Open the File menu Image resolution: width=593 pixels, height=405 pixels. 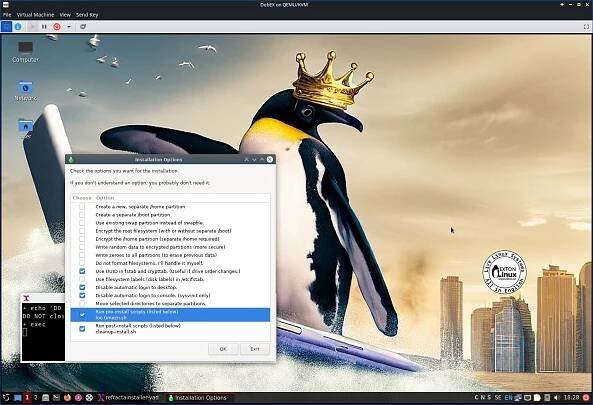coord(7,15)
